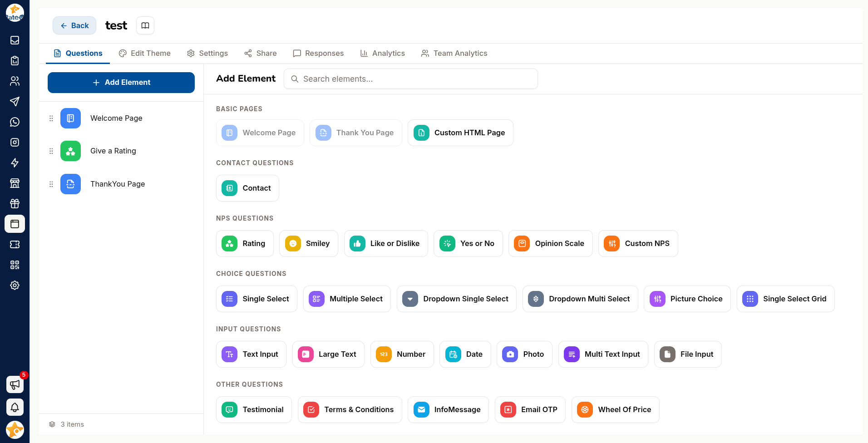Focus the Search elements input field
Image resolution: width=868 pixels, height=443 pixels.
(x=411, y=79)
